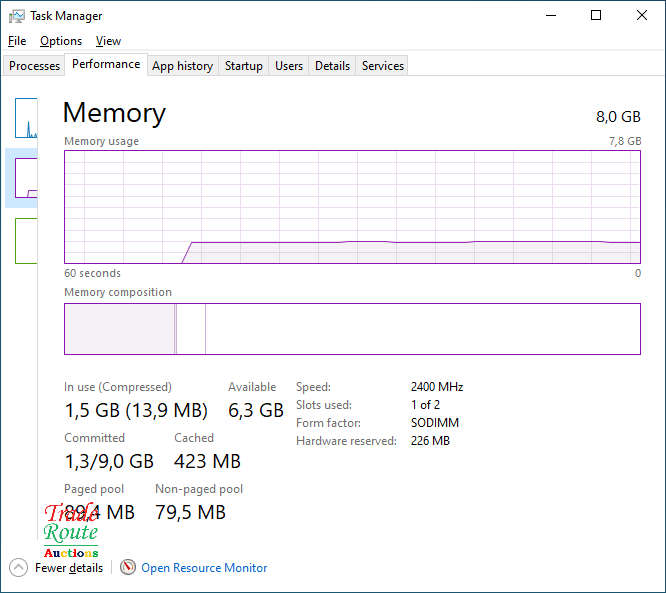Image resolution: width=666 pixels, height=593 pixels.
Task: Open the Options menu
Action: (61, 41)
